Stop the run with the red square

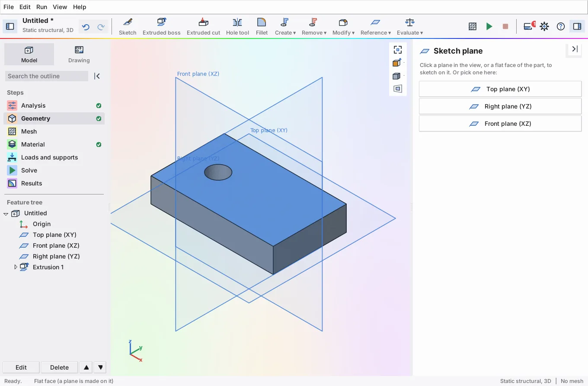(505, 26)
